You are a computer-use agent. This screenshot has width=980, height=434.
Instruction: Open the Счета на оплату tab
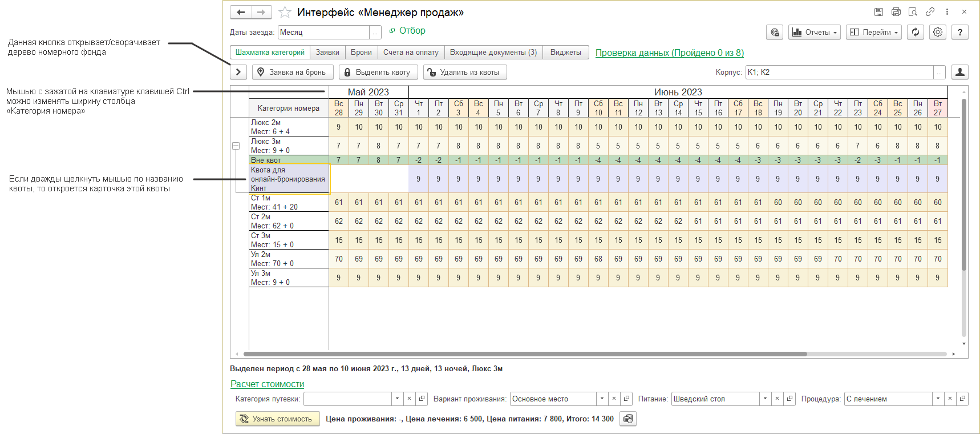point(411,53)
